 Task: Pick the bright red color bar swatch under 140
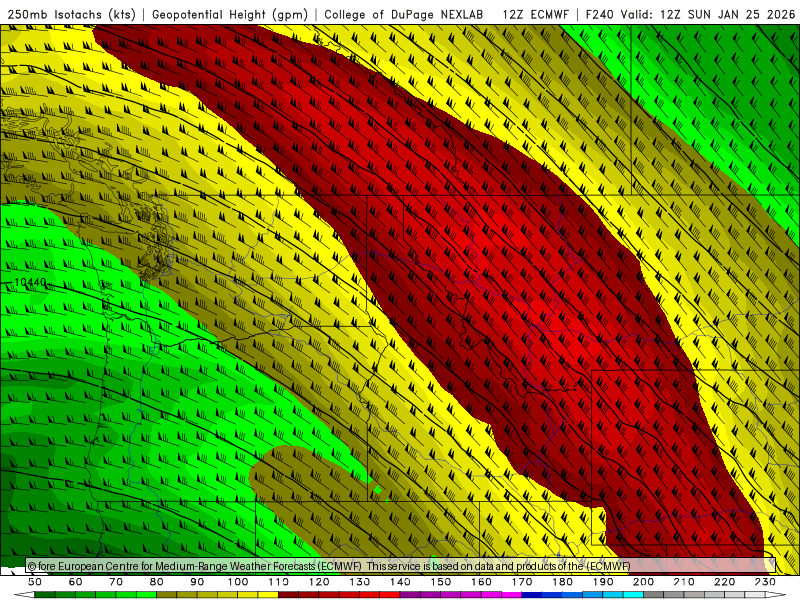click(390, 595)
